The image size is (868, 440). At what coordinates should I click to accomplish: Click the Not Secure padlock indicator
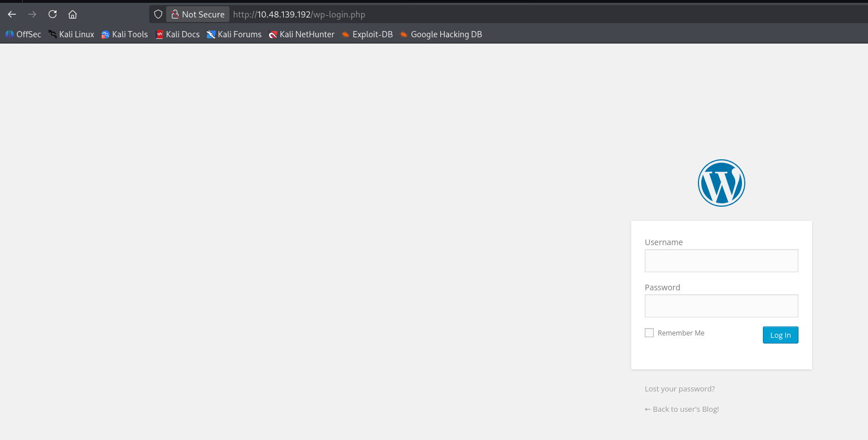(198, 14)
